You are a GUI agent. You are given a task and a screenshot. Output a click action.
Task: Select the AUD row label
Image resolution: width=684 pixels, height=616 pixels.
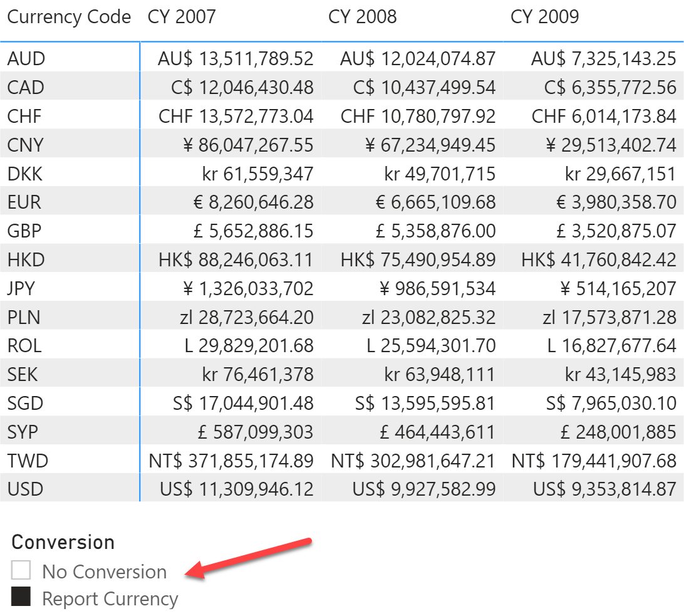click(26, 58)
